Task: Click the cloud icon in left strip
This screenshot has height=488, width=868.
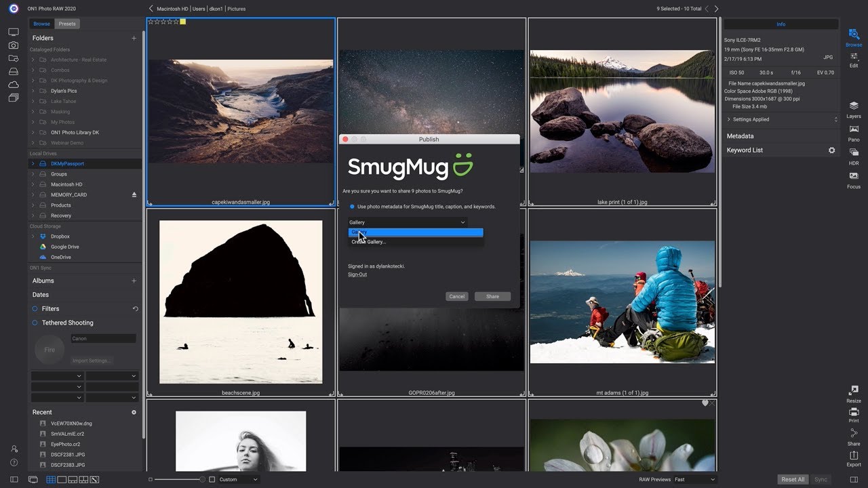Action: point(14,84)
